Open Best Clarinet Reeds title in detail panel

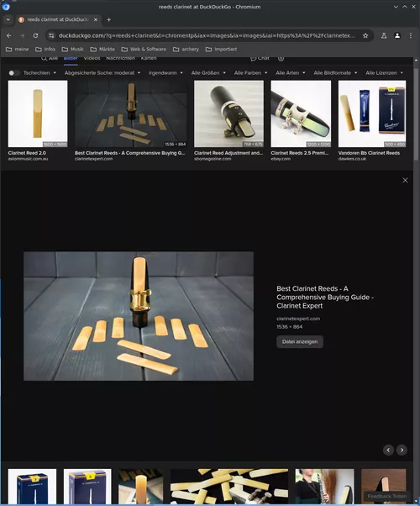325,298
